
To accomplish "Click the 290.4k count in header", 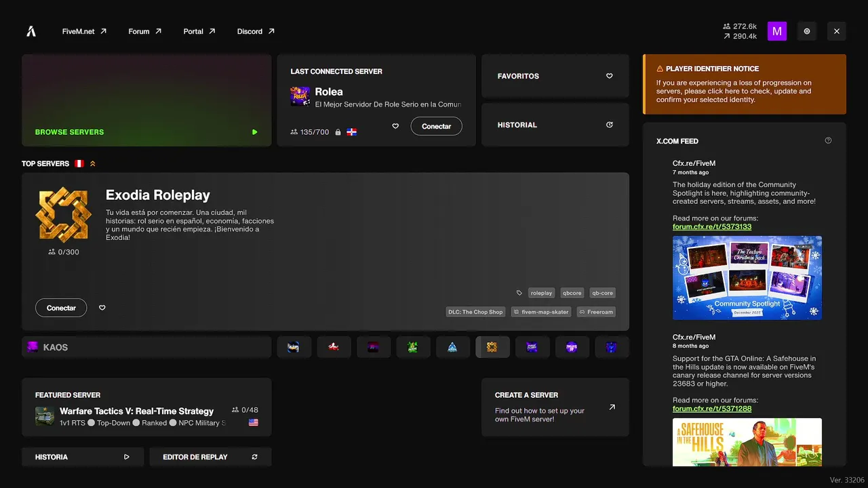I will (x=740, y=36).
